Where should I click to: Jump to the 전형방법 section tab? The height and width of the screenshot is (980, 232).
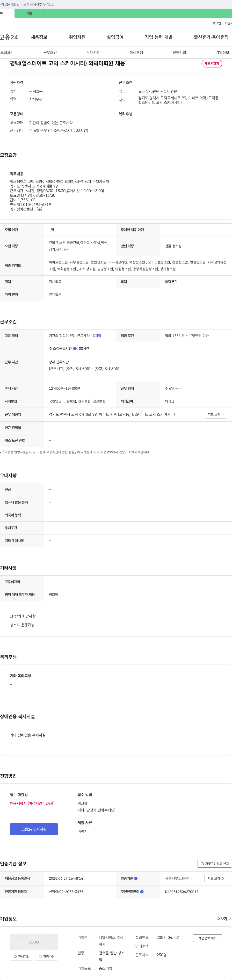point(179,52)
